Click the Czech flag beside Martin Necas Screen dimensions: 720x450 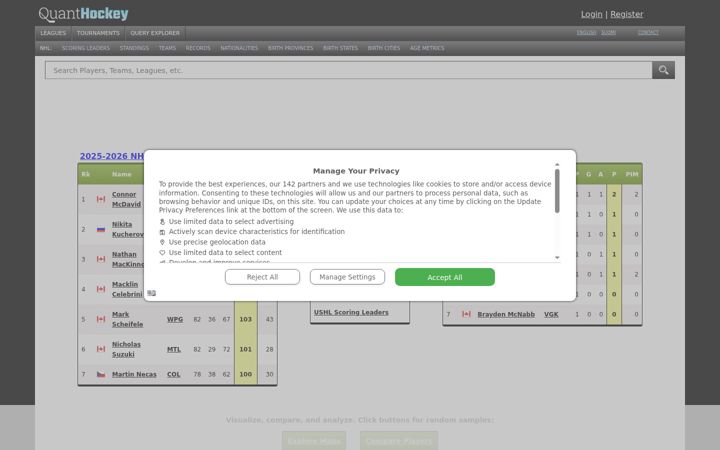pyautogui.click(x=101, y=374)
